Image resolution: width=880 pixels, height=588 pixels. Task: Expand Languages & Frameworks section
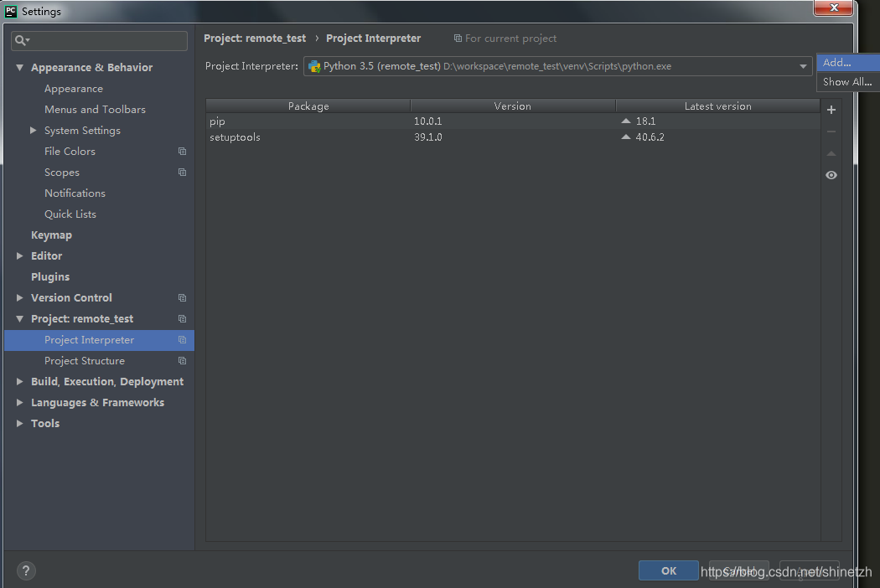coord(19,402)
